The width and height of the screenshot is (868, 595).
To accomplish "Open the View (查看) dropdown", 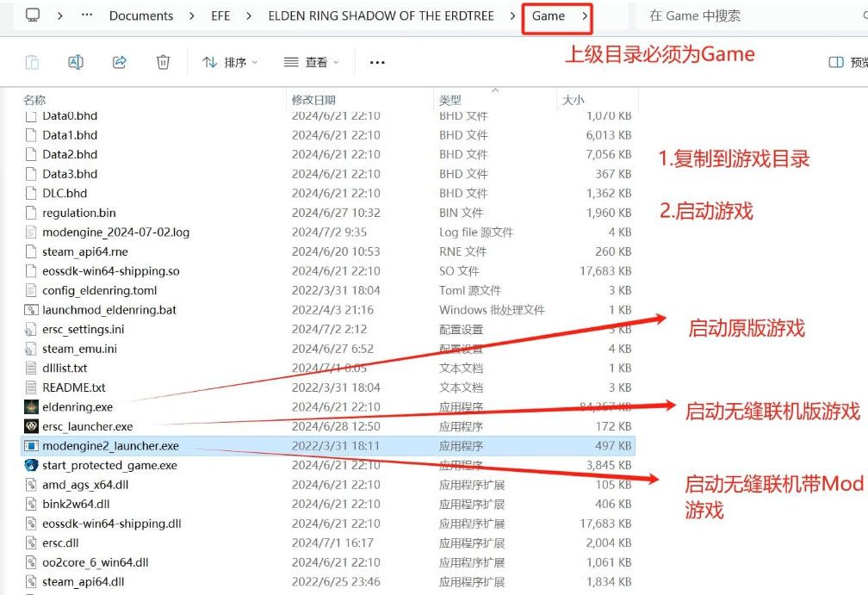I will point(311,62).
